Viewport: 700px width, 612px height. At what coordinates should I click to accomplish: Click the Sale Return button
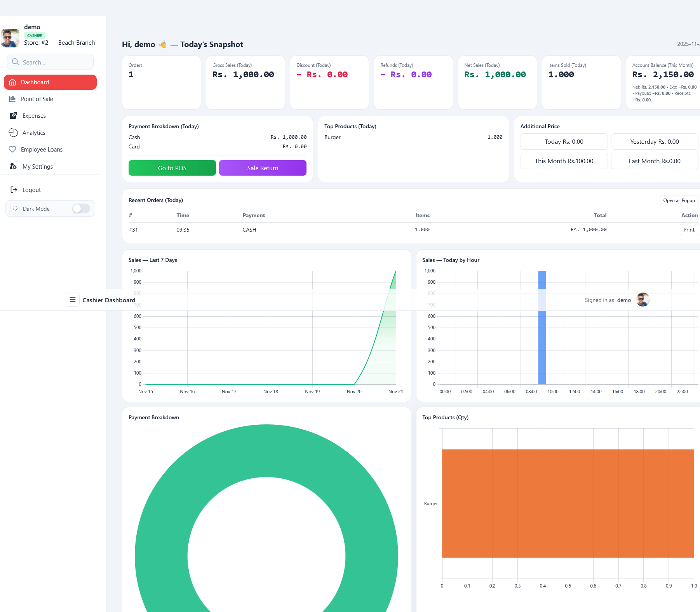263,167
